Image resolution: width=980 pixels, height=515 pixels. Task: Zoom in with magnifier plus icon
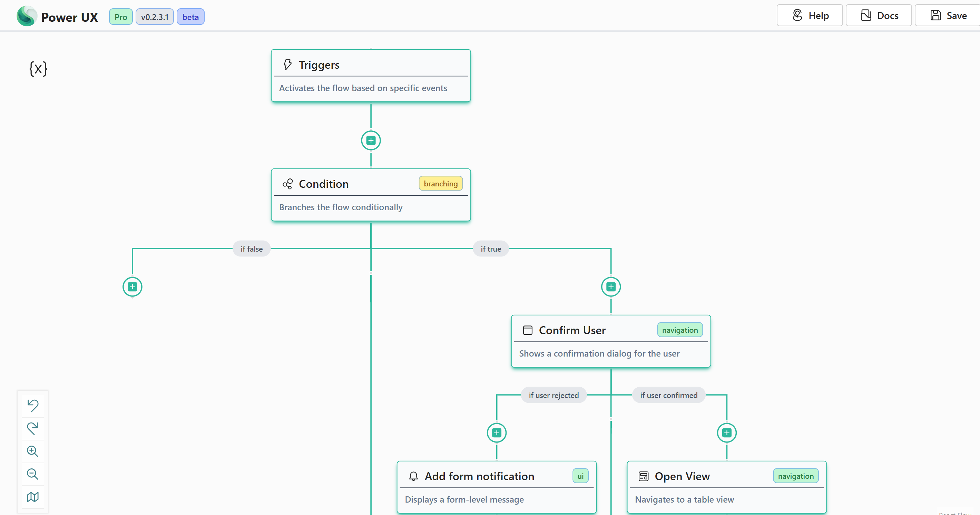coord(33,451)
